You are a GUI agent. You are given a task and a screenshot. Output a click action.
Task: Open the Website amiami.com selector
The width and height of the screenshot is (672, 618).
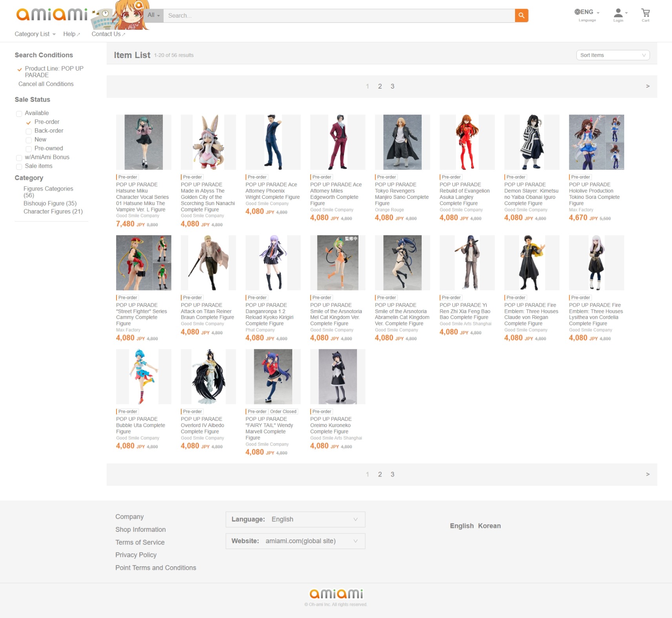click(295, 541)
